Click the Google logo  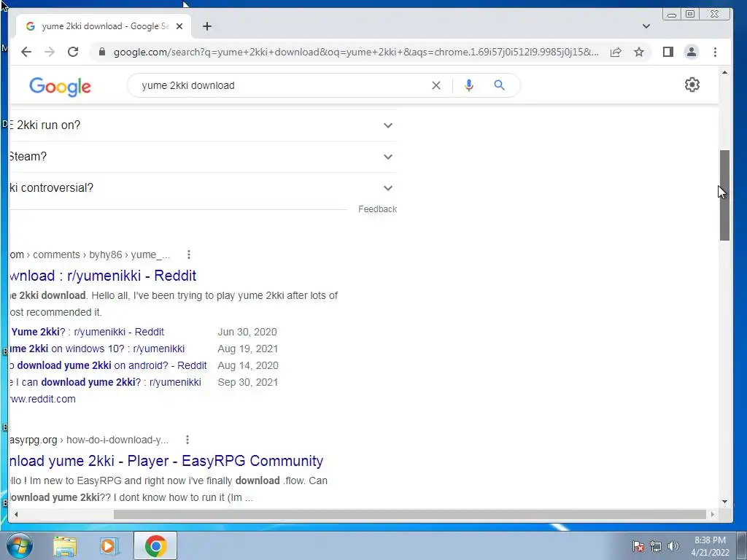[60, 86]
